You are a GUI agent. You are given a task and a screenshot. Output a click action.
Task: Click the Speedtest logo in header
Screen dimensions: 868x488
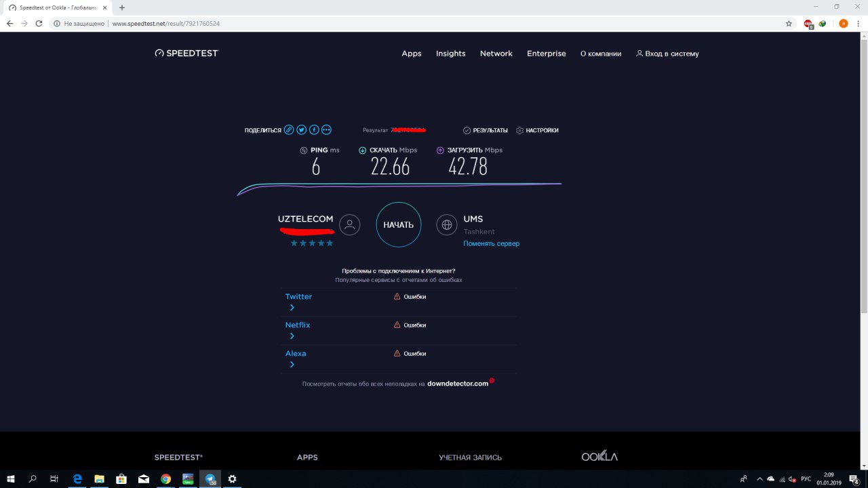click(x=186, y=53)
